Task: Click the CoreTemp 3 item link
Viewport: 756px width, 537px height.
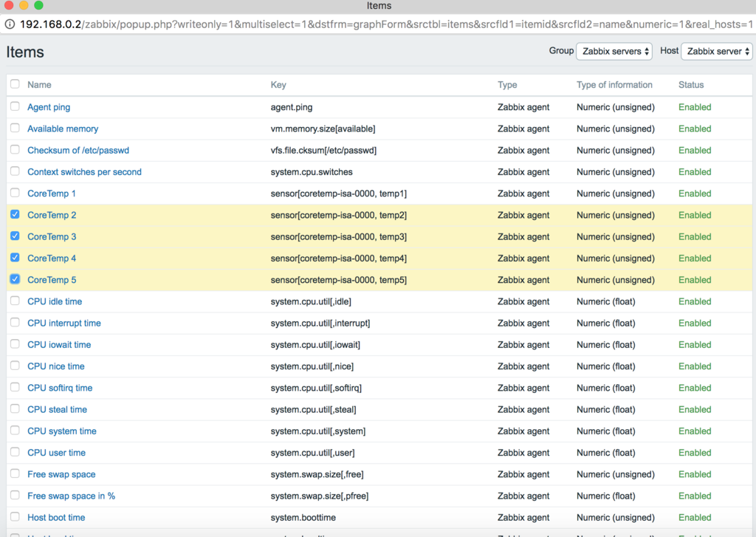Action: click(x=52, y=237)
